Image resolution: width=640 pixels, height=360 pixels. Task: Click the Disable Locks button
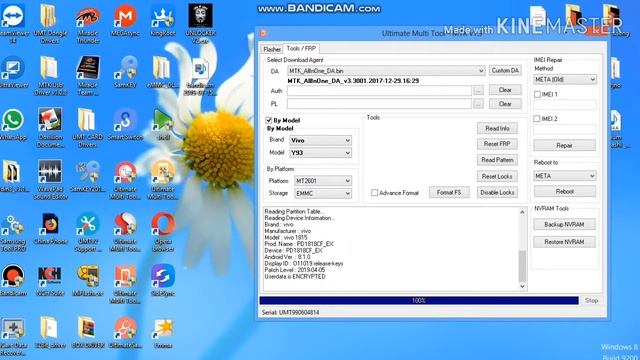(x=497, y=192)
